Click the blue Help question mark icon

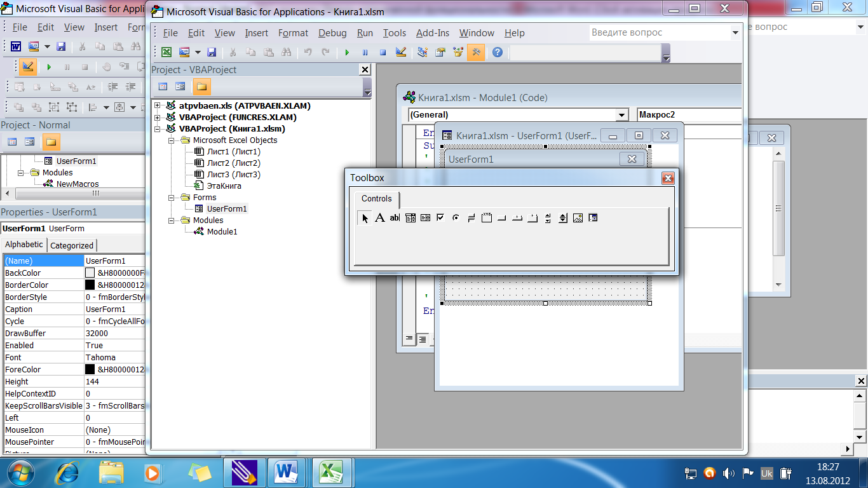(x=498, y=52)
